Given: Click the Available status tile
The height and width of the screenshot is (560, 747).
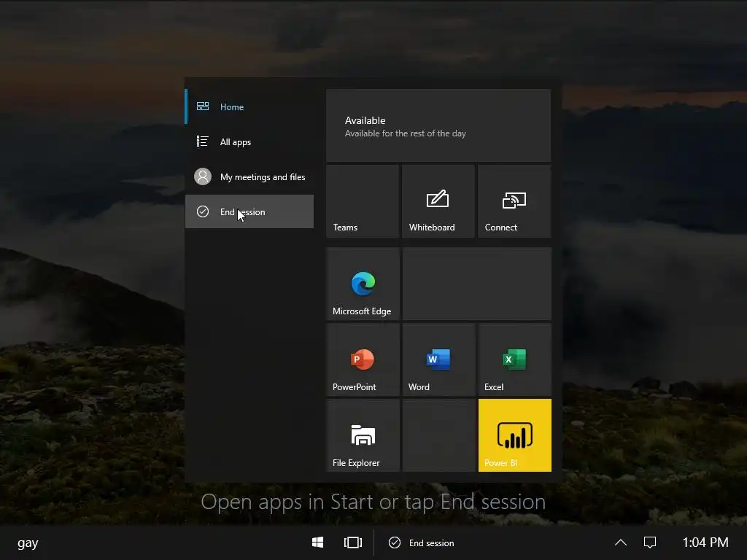Looking at the screenshot, I should click(438, 125).
